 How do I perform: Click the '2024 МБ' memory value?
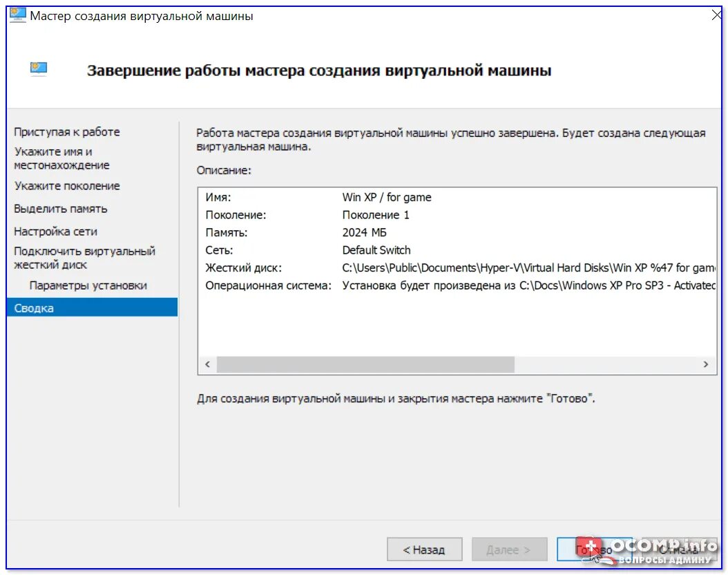tap(365, 232)
